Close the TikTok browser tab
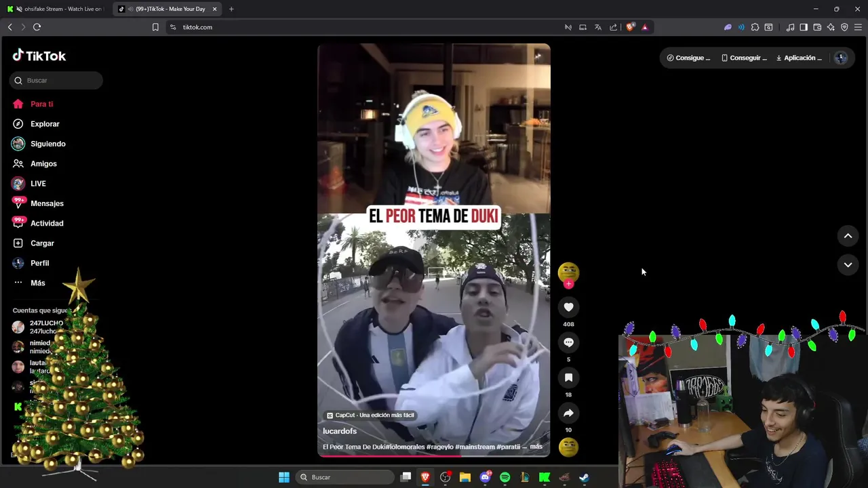The width and height of the screenshot is (868, 488). click(215, 9)
